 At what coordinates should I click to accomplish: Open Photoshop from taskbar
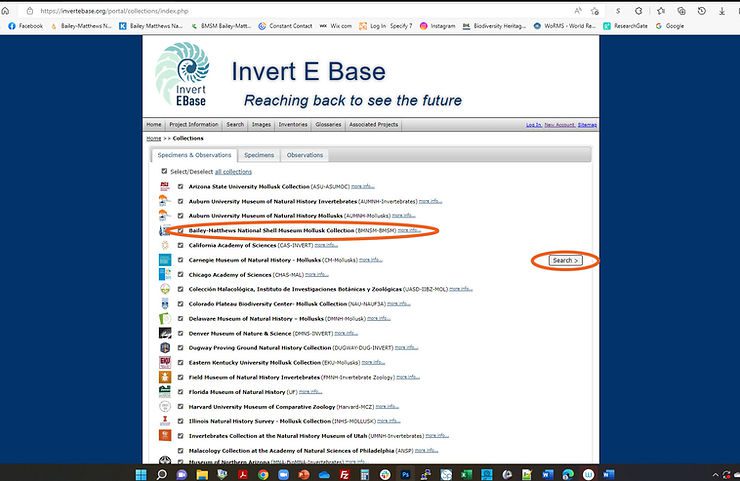tap(405, 474)
